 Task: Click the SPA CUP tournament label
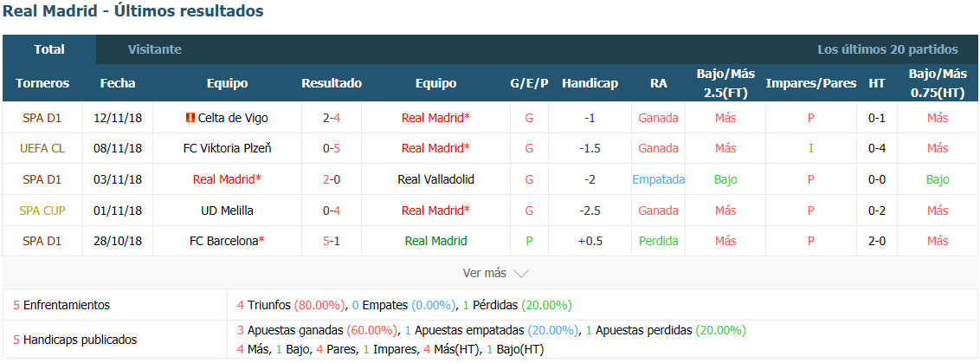tap(42, 211)
